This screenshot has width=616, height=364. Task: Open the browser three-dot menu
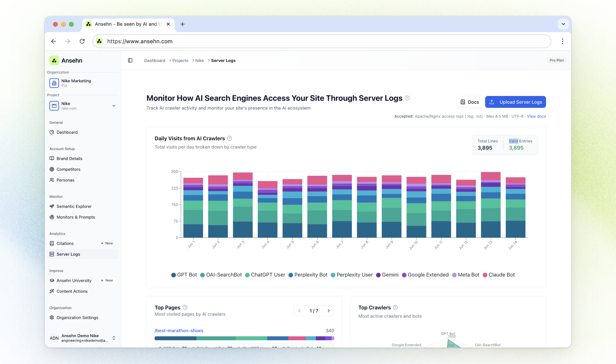pos(562,41)
